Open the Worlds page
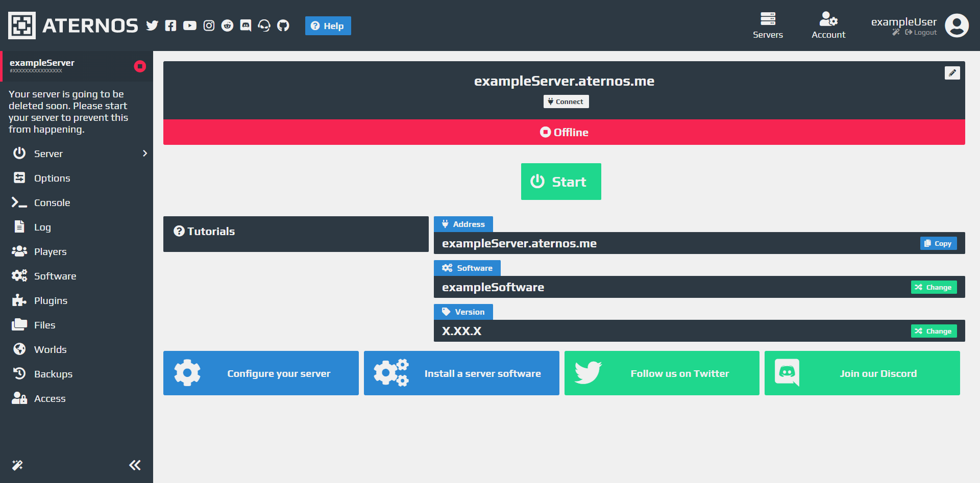Image resolution: width=980 pixels, height=483 pixels. click(x=77, y=349)
